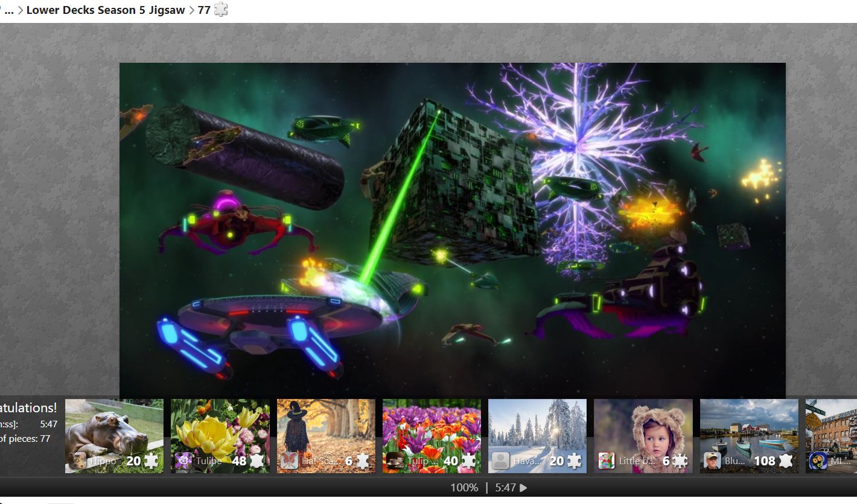Click the breadcrumb ellipsis before Lower Decks
This screenshot has width=857, height=504.
(8, 10)
